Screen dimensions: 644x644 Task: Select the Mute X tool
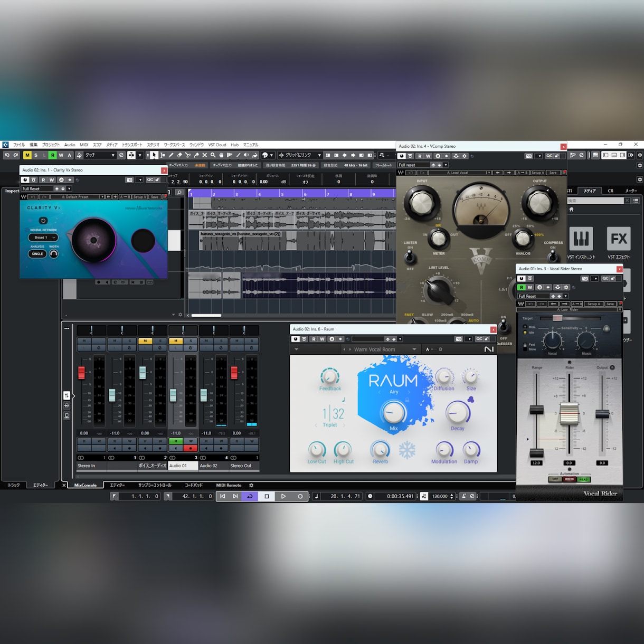pyautogui.click(x=204, y=155)
